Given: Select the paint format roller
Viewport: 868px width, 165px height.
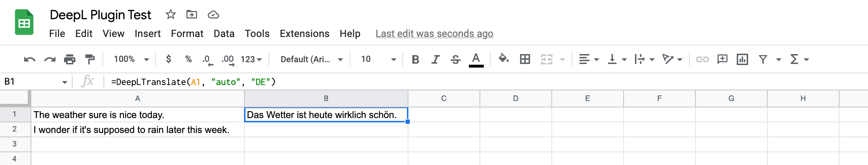Looking at the screenshot, I should 90,59.
